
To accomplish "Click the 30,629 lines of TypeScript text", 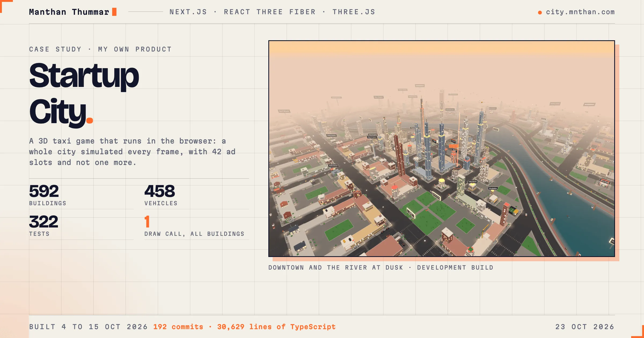I will pyautogui.click(x=276, y=327).
